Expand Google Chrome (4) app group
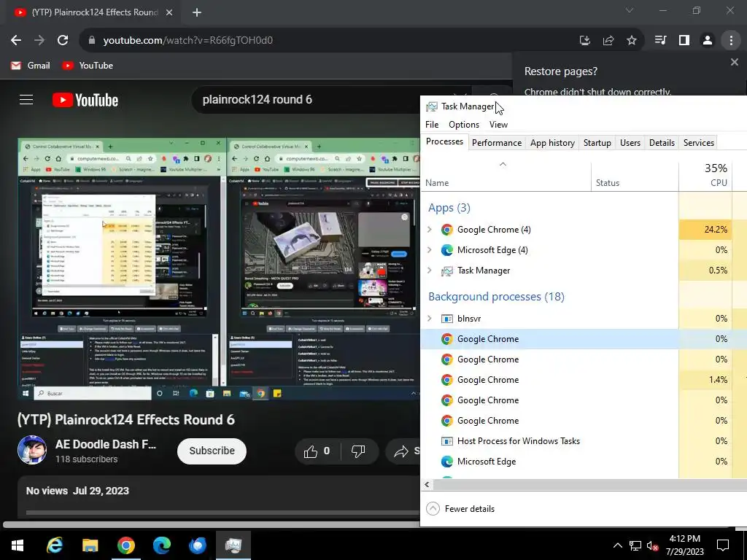This screenshot has width=747, height=560. [429, 230]
